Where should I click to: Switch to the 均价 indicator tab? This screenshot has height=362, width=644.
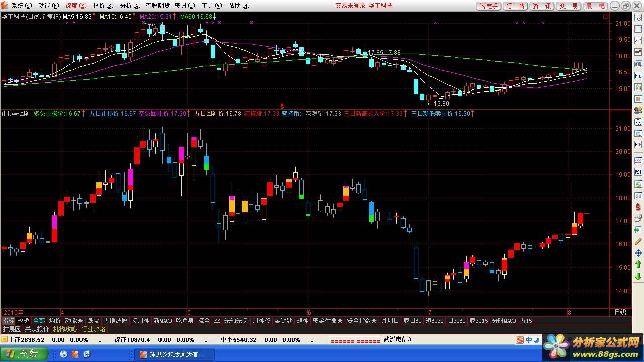click(x=55, y=320)
